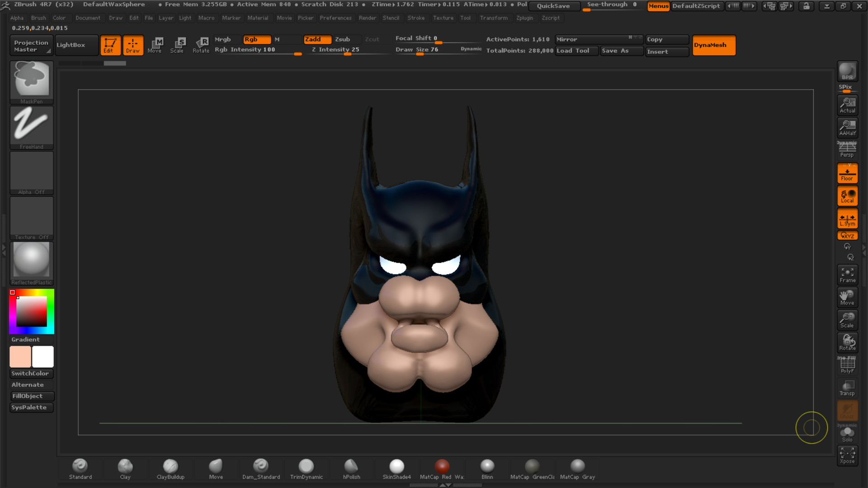This screenshot has width=868, height=488.
Task: Open the MaskPen brush picker
Action: coord(32,81)
